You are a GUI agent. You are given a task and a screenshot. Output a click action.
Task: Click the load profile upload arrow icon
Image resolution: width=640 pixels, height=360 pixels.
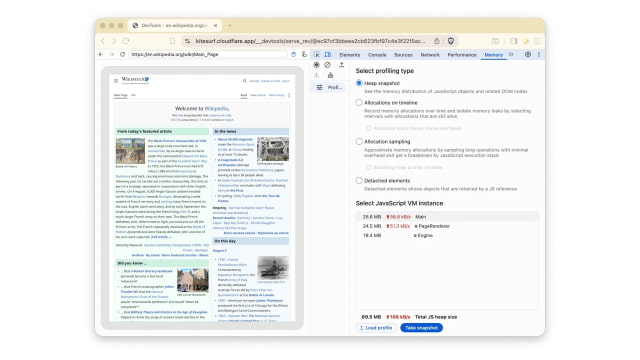click(x=342, y=65)
